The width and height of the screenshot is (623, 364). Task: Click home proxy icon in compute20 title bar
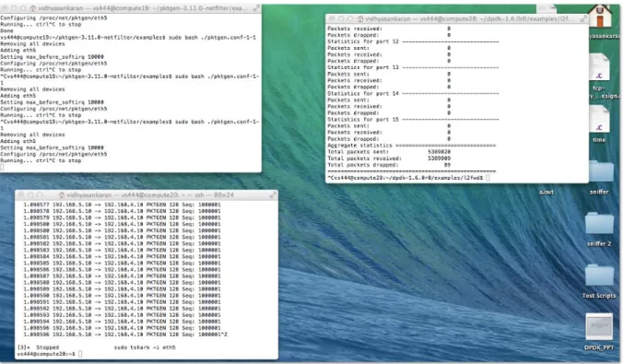point(62,195)
